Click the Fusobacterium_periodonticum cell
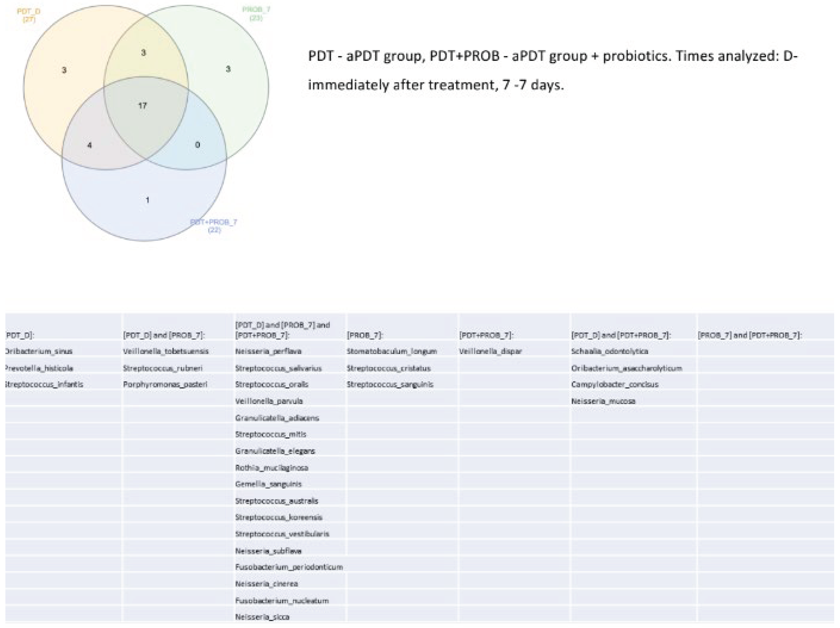Image resolution: width=840 pixels, height=628 pixels. (289, 567)
